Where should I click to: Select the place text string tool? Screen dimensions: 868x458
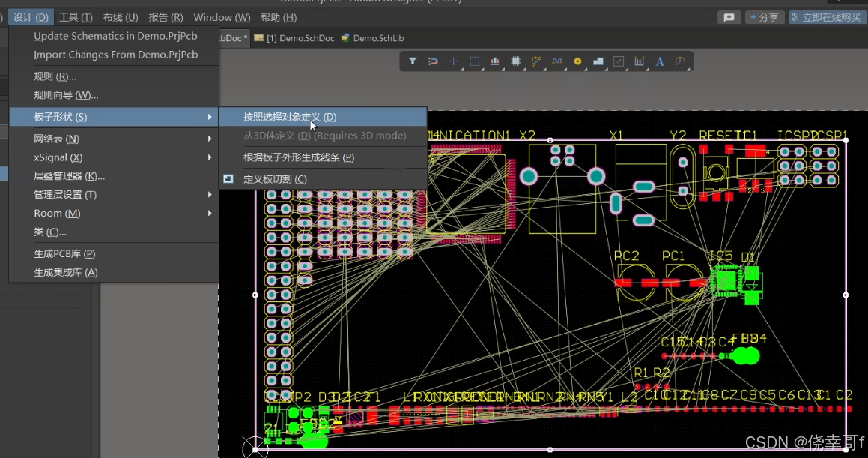(660, 61)
